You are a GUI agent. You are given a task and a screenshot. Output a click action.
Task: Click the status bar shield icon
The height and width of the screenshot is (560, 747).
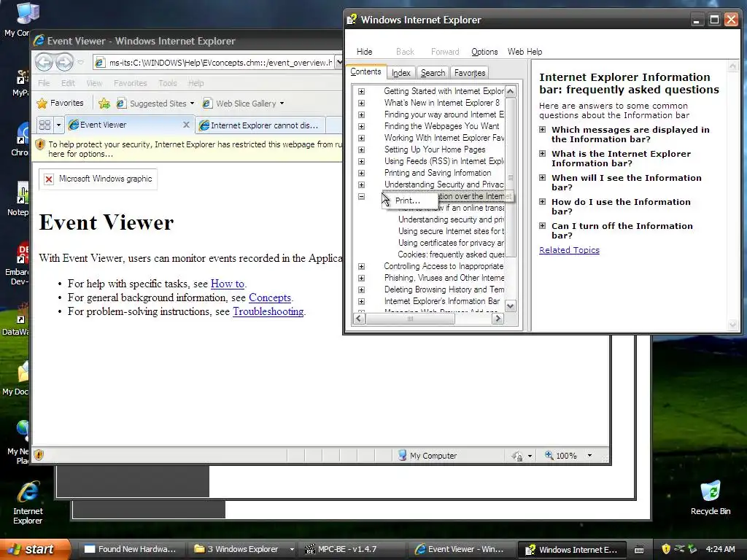[x=39, y=455]
